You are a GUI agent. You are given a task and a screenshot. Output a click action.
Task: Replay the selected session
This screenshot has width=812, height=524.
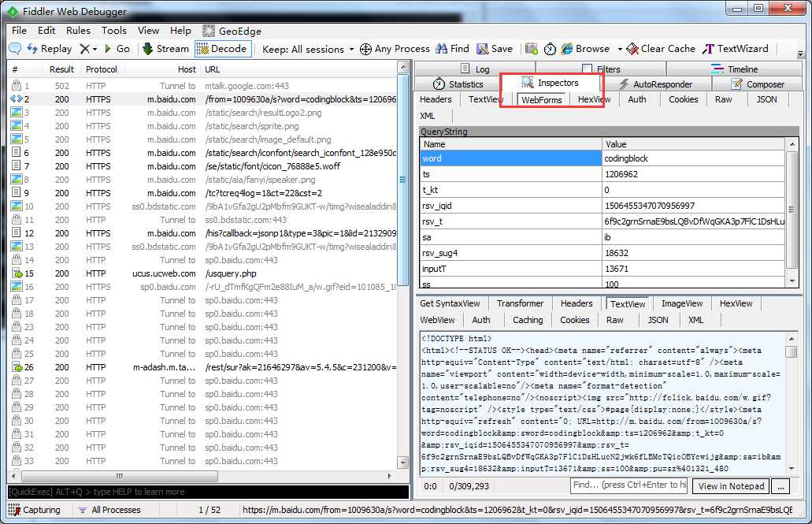[x=49, y=49]
